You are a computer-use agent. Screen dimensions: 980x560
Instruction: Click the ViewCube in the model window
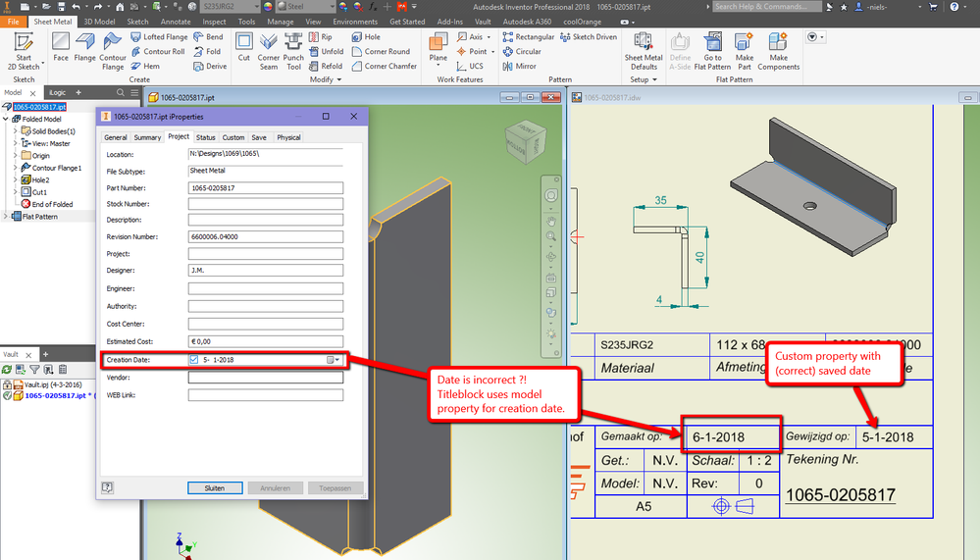tap(526, 142)
